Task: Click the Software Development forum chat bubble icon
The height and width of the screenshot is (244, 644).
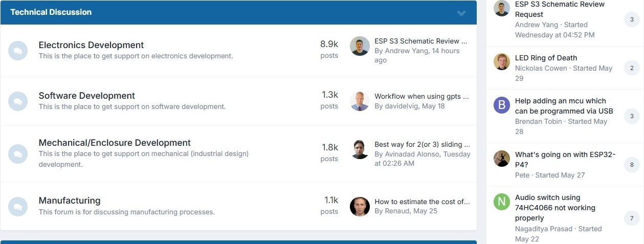Action: click(x=18, y=101)
